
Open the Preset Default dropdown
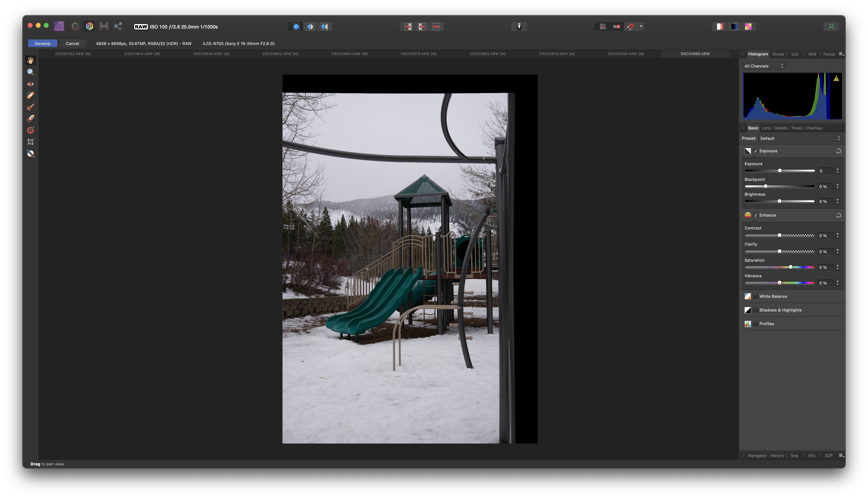[800, 138]
